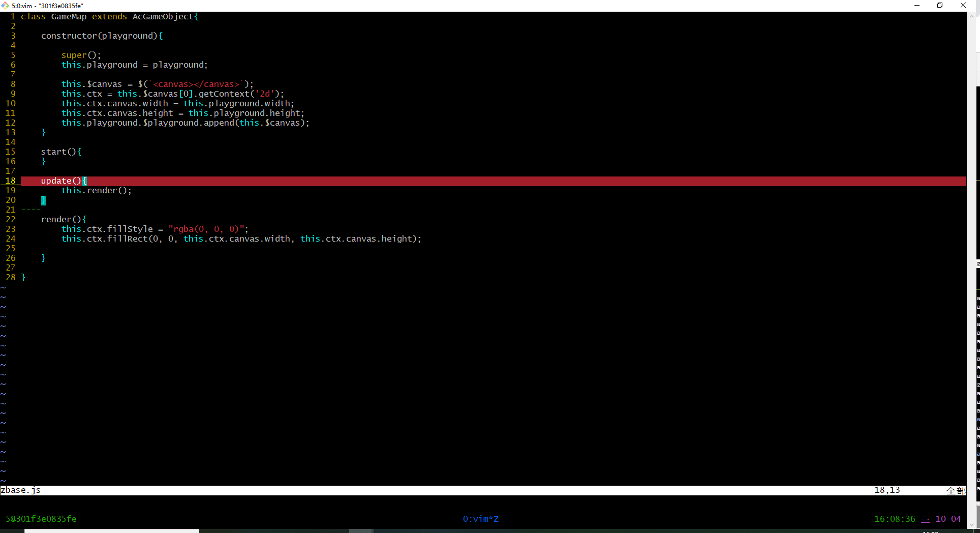Click the Git Bash icon in title bar
Screen dimensions: 980x533
point(5,6)
